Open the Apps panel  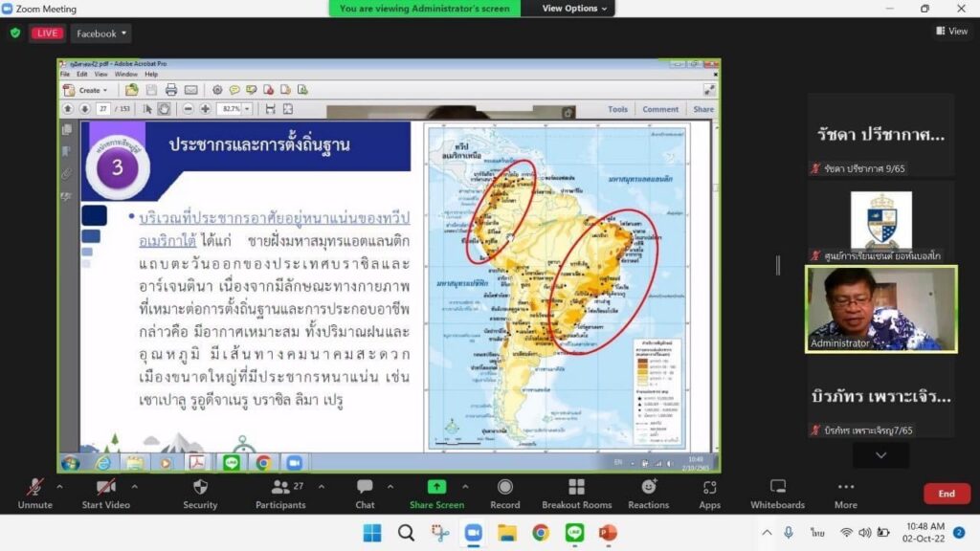tap(709, 493)
